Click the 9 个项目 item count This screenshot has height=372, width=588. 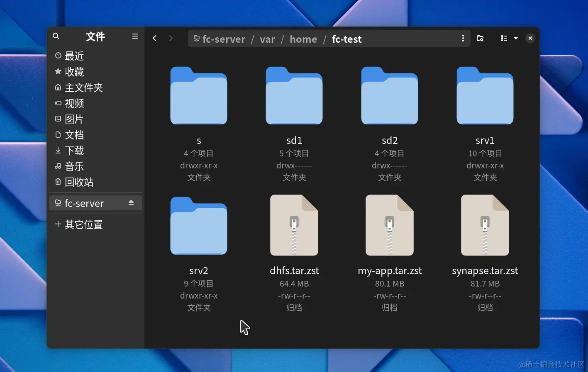[199, 284]
